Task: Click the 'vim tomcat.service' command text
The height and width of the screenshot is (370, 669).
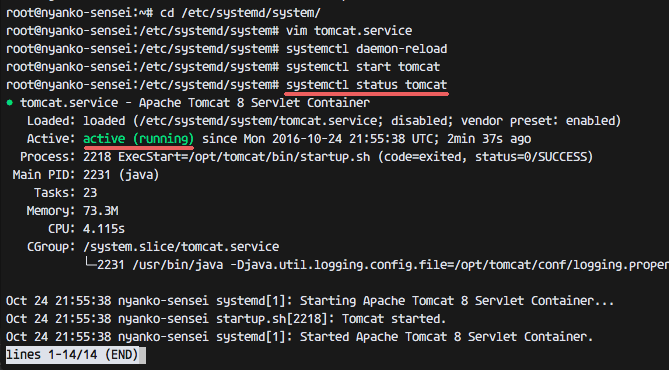Action: coord(349,31)
